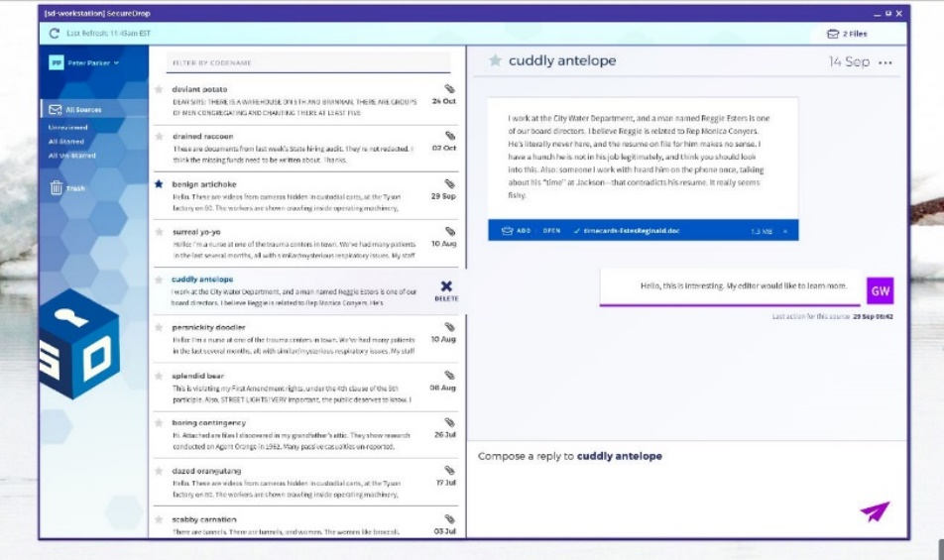The width and height of the screenshot is (944, 560).
Task: Star the surreal yo-yo source
Action: (x=159, y=232)
